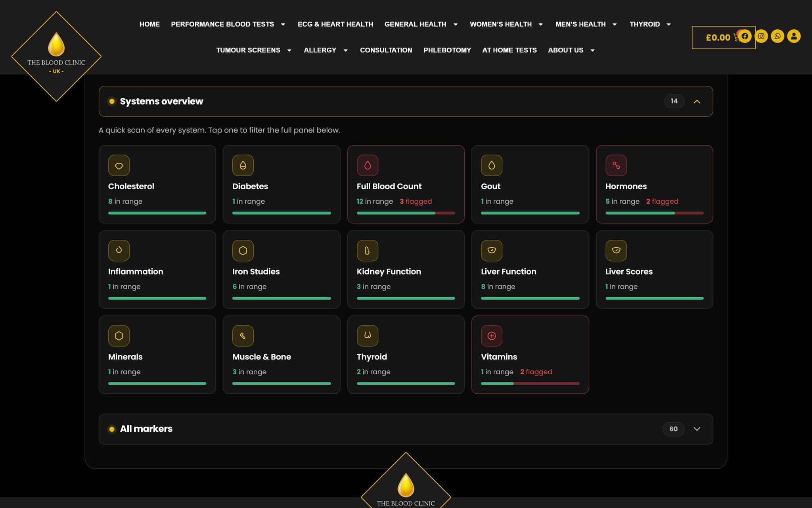
Task: Expand the All markers section chevron
Action: click(x=697, y=429)
